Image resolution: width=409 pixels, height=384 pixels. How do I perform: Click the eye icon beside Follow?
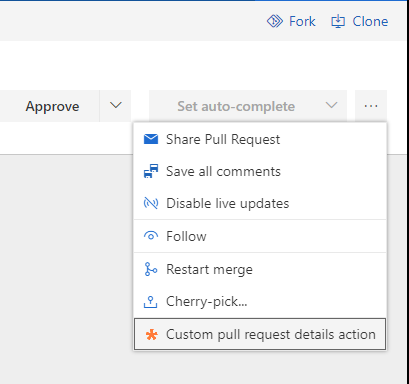click(151, 236)
